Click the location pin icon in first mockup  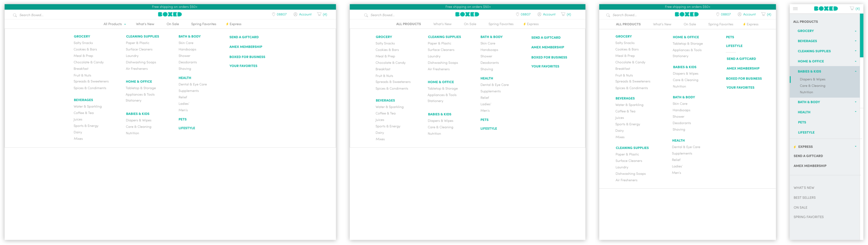[274, 15]
